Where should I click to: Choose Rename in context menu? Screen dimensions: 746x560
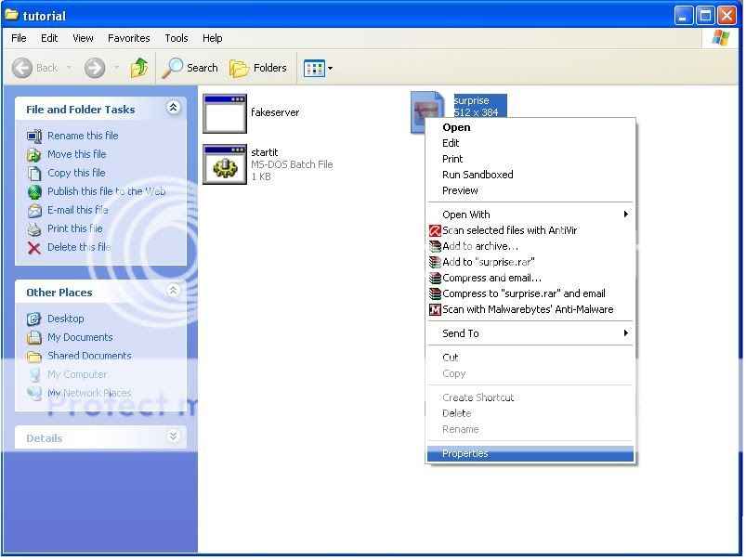coord(530,429)
